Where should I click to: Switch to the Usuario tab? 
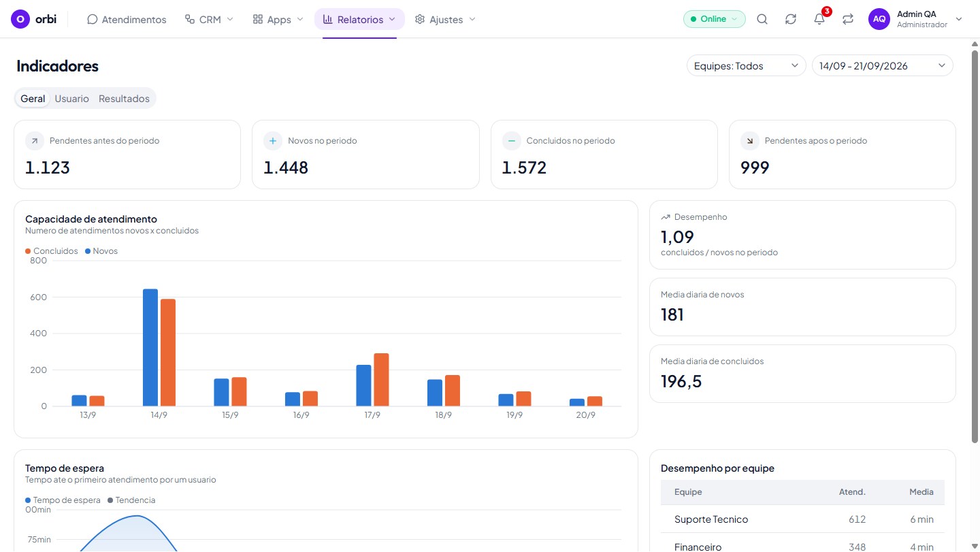pyautogui.click(x=72, y=99)
